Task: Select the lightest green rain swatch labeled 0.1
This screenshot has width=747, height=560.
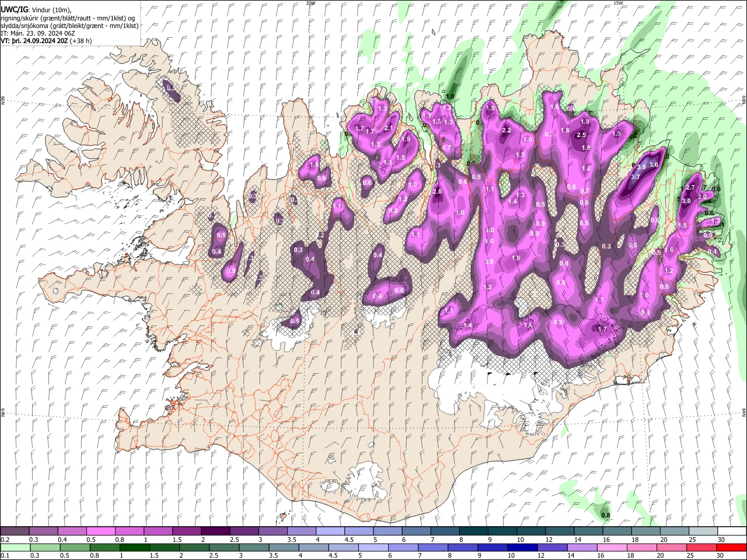Action: 15,547
